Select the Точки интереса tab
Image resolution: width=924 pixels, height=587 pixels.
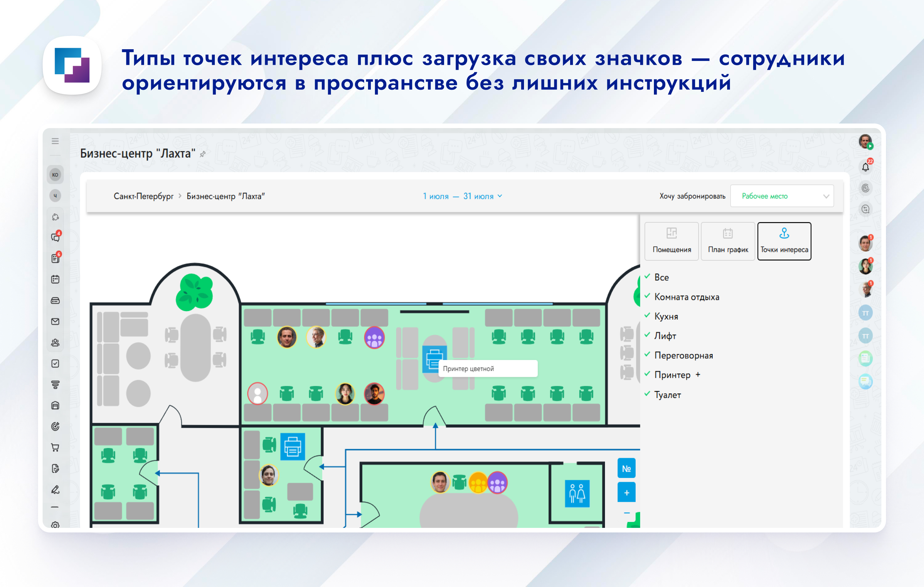click(784, 241)
